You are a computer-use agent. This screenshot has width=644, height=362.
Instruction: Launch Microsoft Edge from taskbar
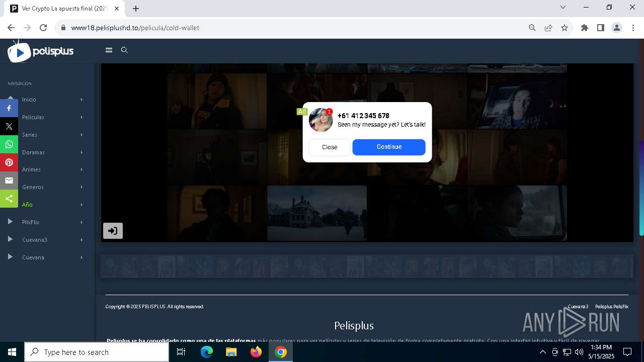pos(207,352)
